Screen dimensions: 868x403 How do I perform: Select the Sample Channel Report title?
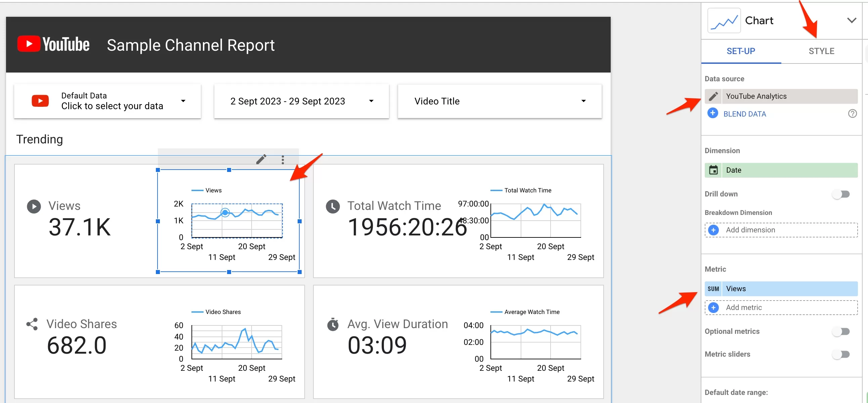[191, 45]
